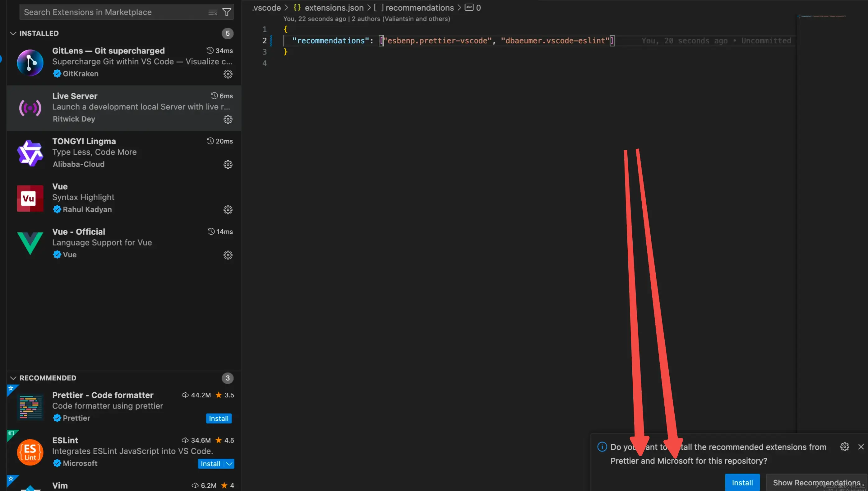Image resolution: width=868 pixels, height=491 pixels.
Task: Dismiss the recommendation notification
Action: [861, 447]
